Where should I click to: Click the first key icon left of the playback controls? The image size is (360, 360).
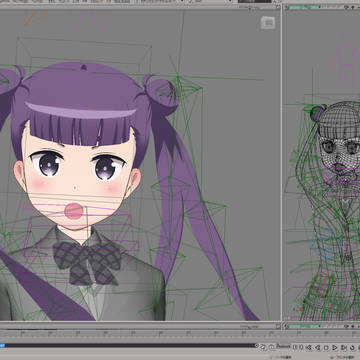[263, 347]
